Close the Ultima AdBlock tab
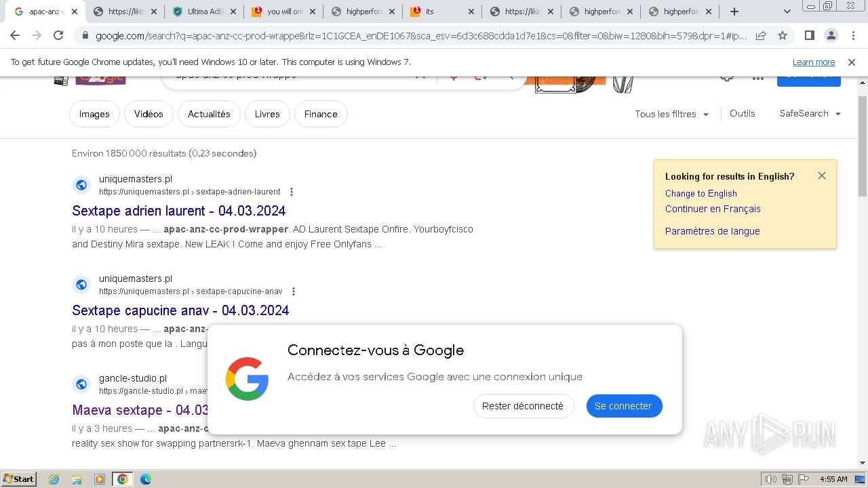 (x=233, y=12)
